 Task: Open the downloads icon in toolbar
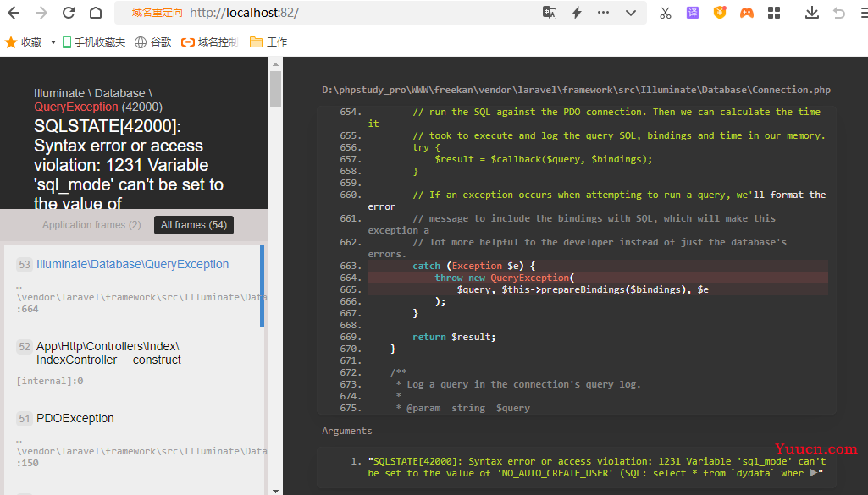point(812,13)
